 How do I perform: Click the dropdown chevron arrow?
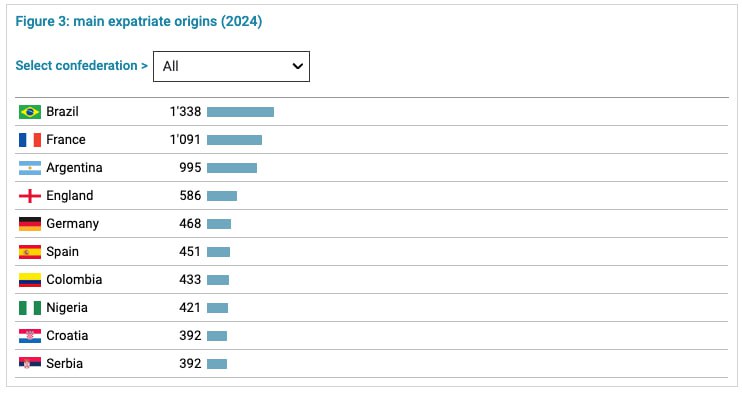coord(298,66)
